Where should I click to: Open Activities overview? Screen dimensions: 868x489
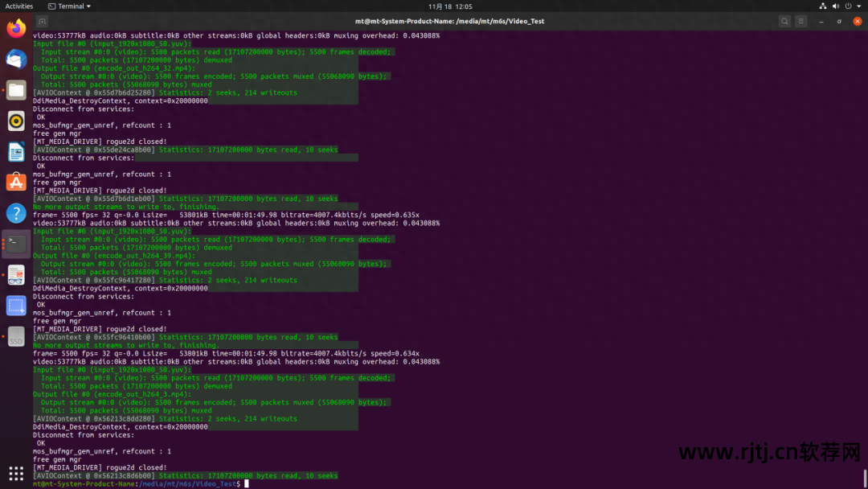pos(18,6)
